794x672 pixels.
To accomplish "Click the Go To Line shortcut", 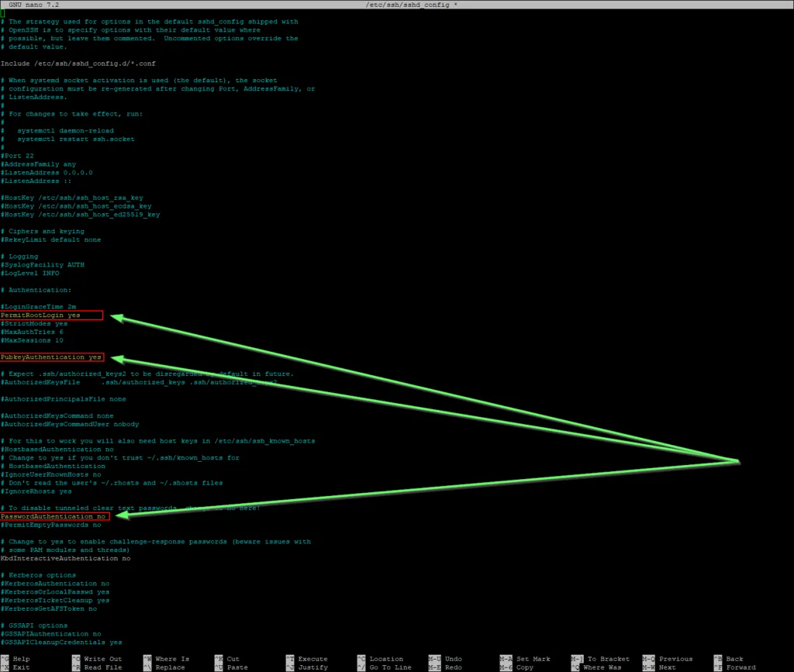I will (x=389, y=667).
